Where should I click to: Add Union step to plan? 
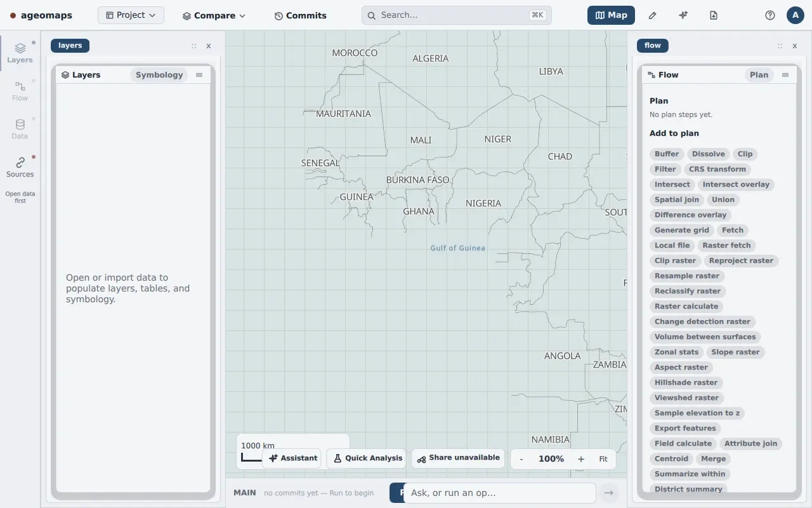click(723, 200)
